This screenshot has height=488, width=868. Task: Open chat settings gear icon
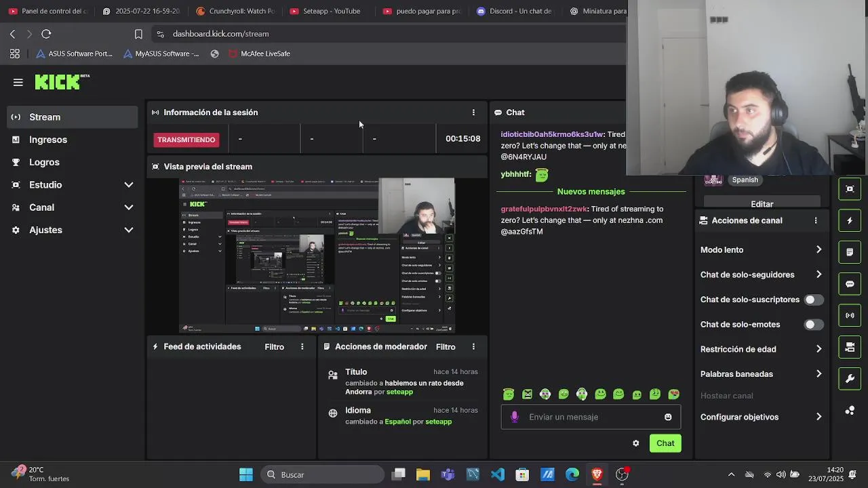635,443
